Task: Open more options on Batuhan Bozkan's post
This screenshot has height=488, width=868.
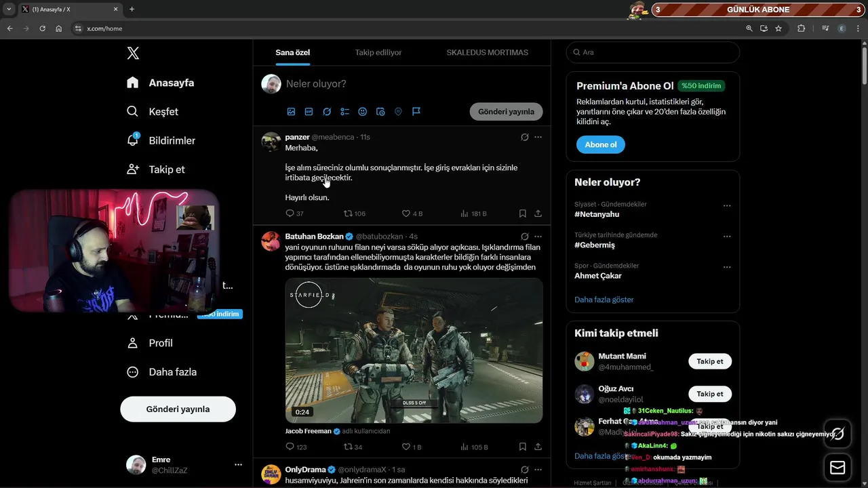Action: [538, 237]
